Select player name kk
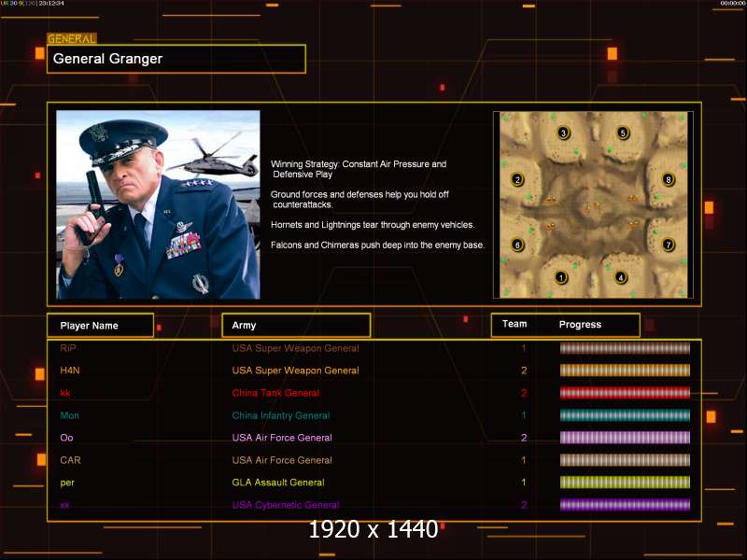 tap(65, 393)
